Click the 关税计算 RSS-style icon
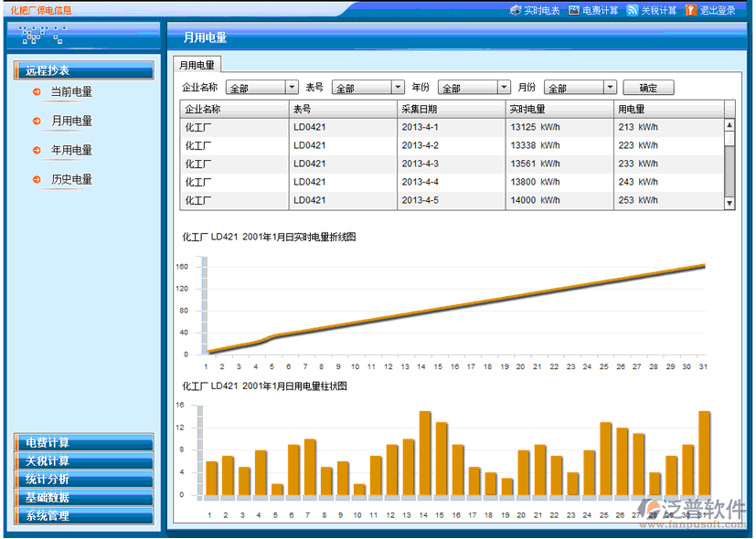This screenshot has height=539, width=756. pyautogui.click(x=633, y=11)
